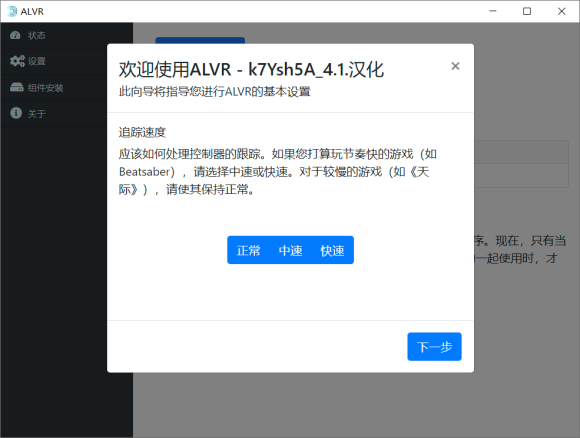
Task: Click the drive icon beside 组件安装
Action: tap(17, 87)
